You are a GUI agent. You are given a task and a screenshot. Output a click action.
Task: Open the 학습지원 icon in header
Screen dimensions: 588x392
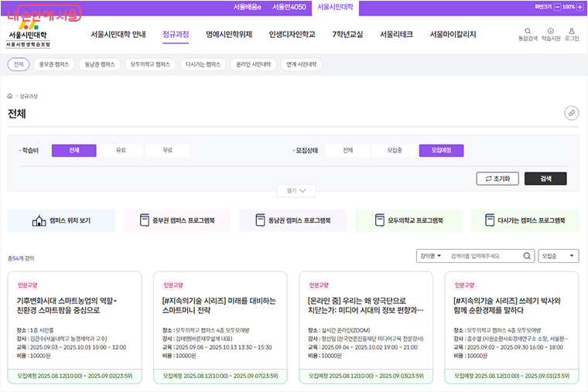tap(551, 31)
